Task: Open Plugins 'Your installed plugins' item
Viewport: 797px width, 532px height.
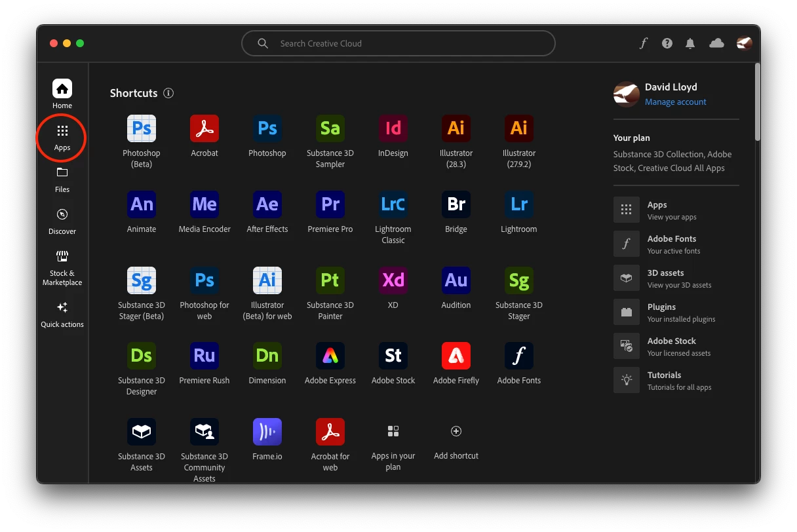Action: (676, 312)
